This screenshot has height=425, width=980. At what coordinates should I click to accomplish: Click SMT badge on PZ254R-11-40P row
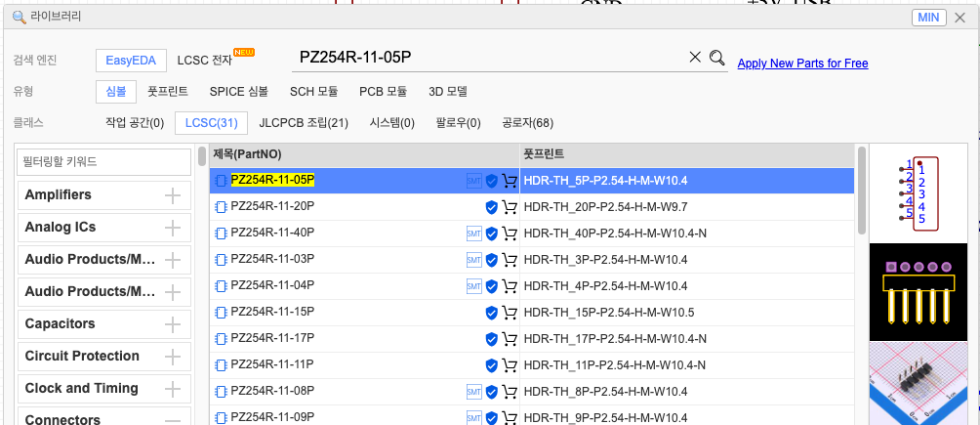click(474, 234)
